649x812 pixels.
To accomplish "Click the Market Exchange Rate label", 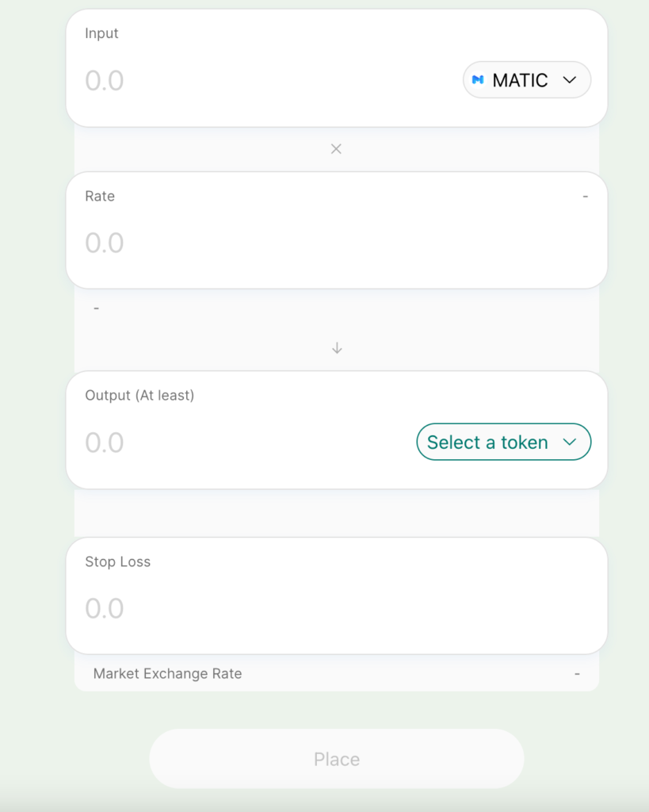I will tap(168, 674).
